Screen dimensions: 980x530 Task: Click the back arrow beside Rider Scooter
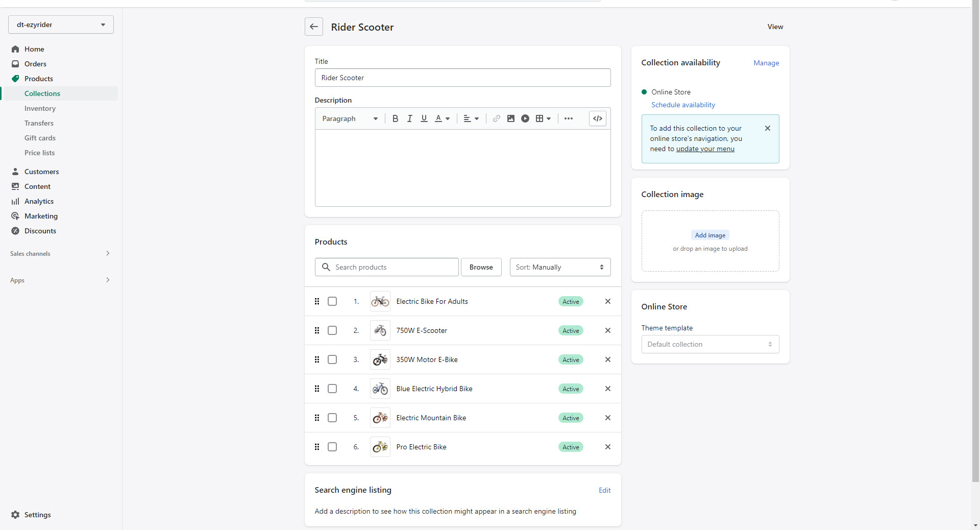coord(314,27)
